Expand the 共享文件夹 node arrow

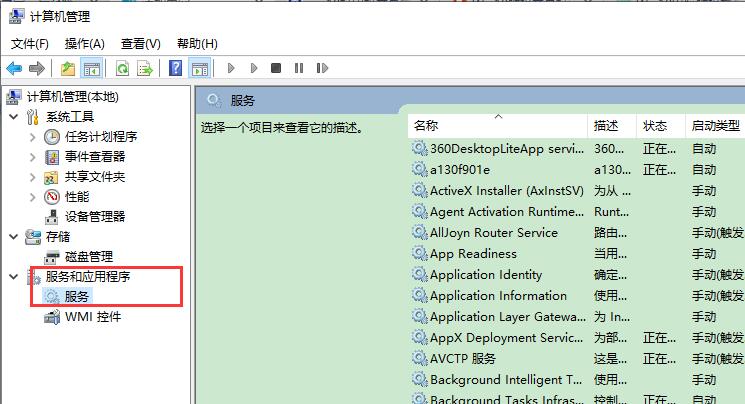point(32,177)
